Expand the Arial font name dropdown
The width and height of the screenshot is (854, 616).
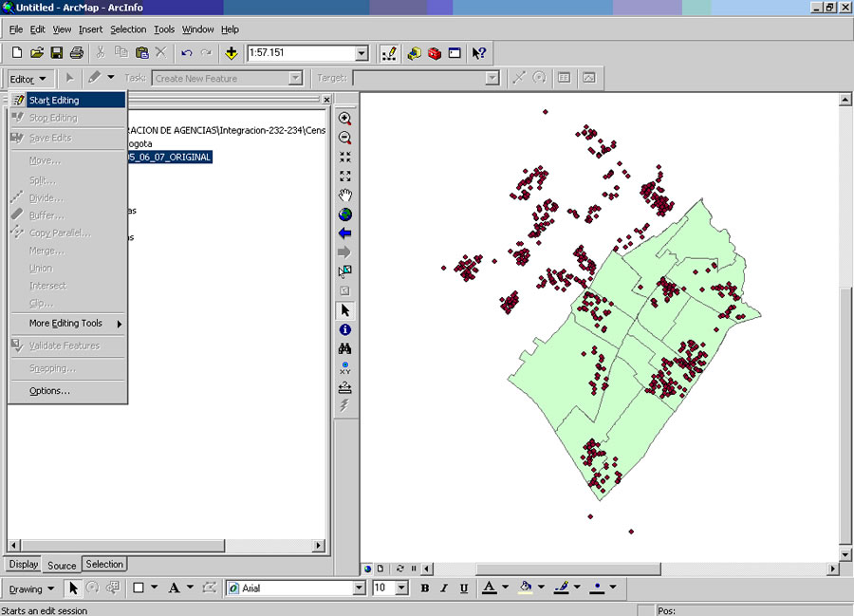pyautogui.click(x=359, y=588)
